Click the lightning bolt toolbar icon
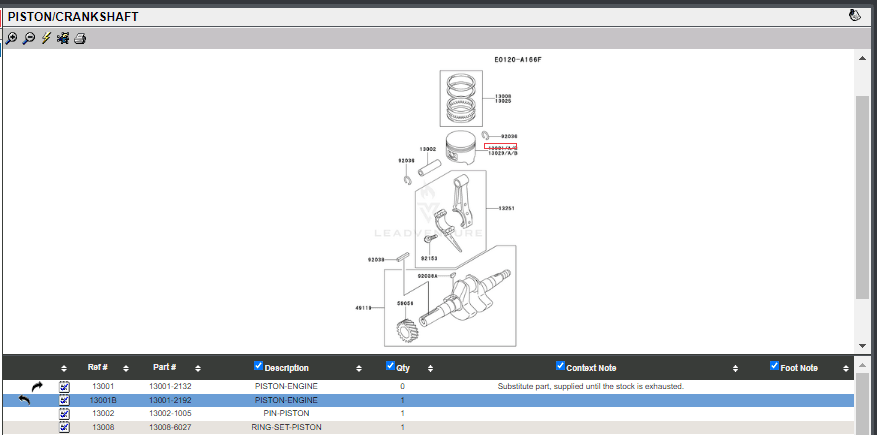 (x=46, y=39)
